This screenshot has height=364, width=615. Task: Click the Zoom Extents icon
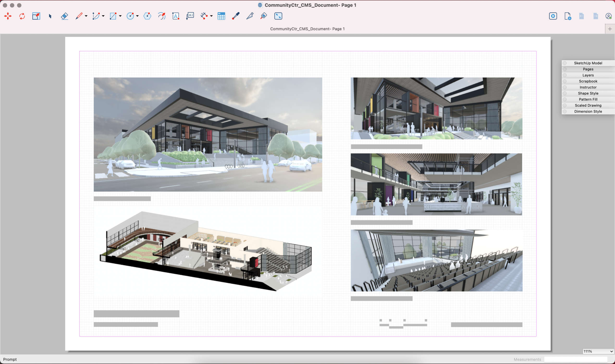[x=278, y=16]
